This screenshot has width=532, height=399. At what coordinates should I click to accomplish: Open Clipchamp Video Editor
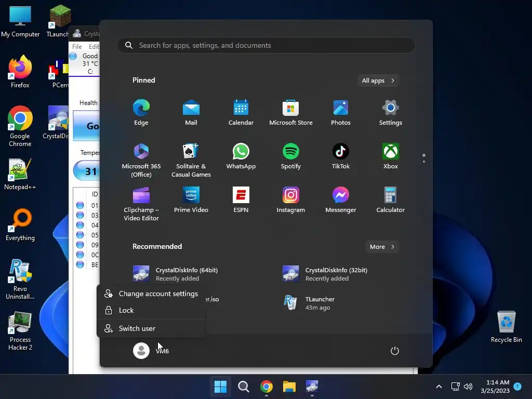141,204
